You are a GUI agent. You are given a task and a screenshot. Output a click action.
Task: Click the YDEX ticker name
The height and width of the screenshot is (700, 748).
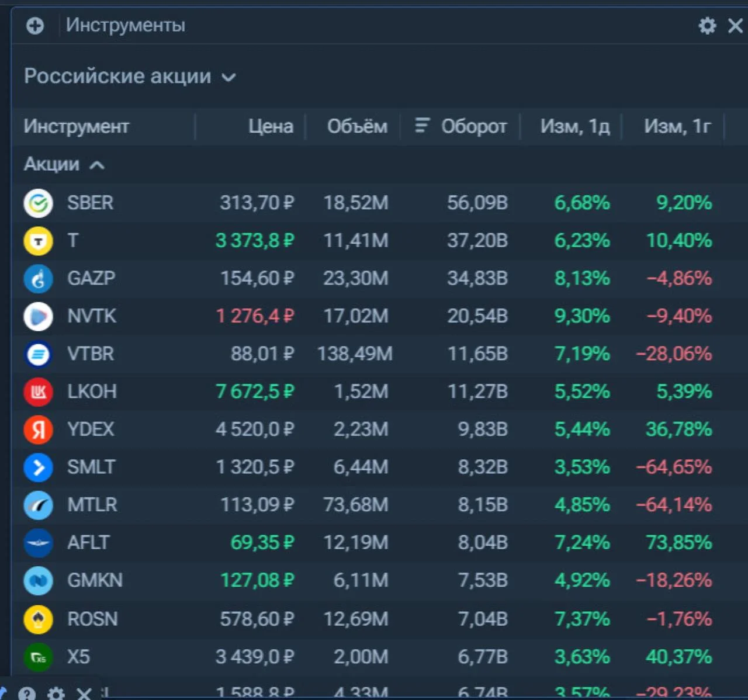pyautogui.click(x=91, y=429)
